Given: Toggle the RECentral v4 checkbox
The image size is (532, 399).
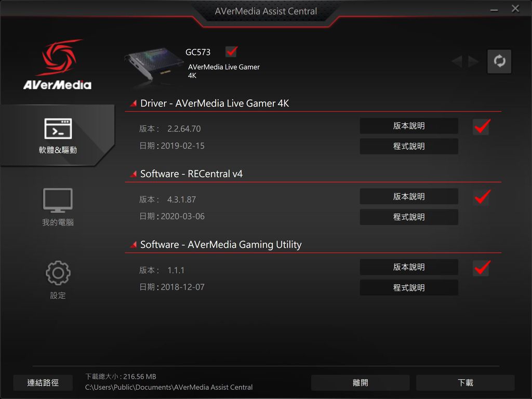Looking at the screenshot, I should click(482, 197).
